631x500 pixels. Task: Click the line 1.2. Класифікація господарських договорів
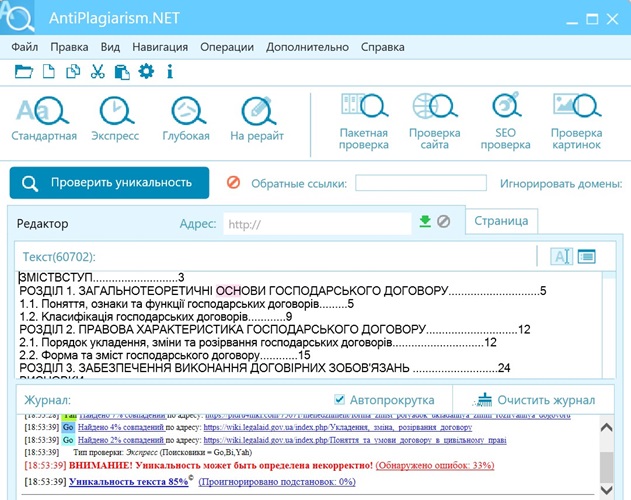pos(156,316)
